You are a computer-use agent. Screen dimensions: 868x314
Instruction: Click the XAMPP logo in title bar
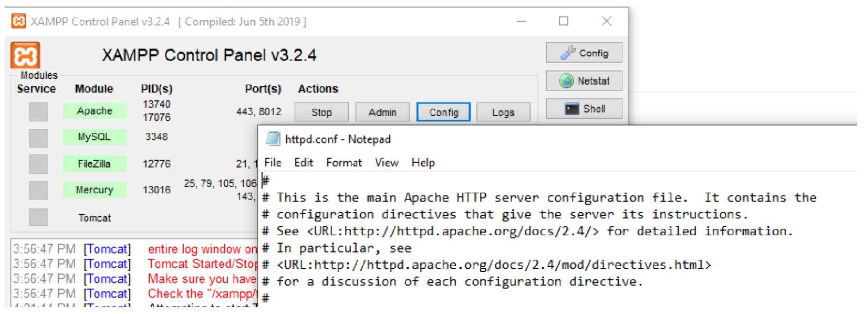coord(18,21)
